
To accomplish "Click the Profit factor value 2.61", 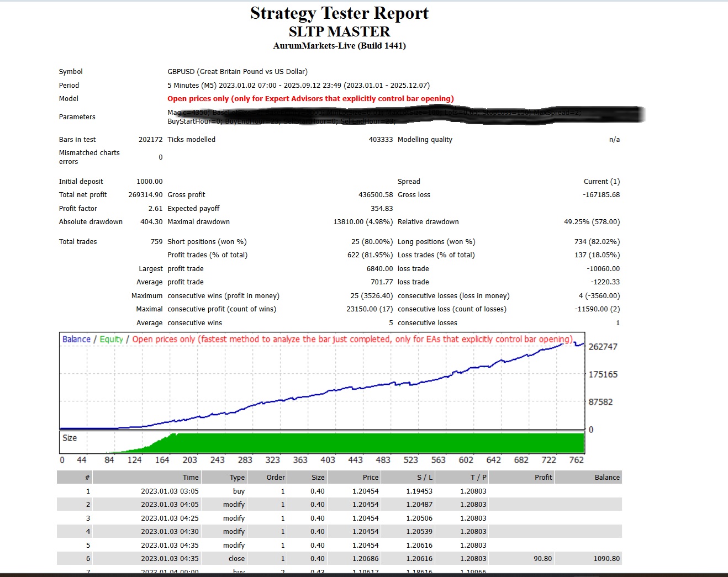I will pos(155,209).
